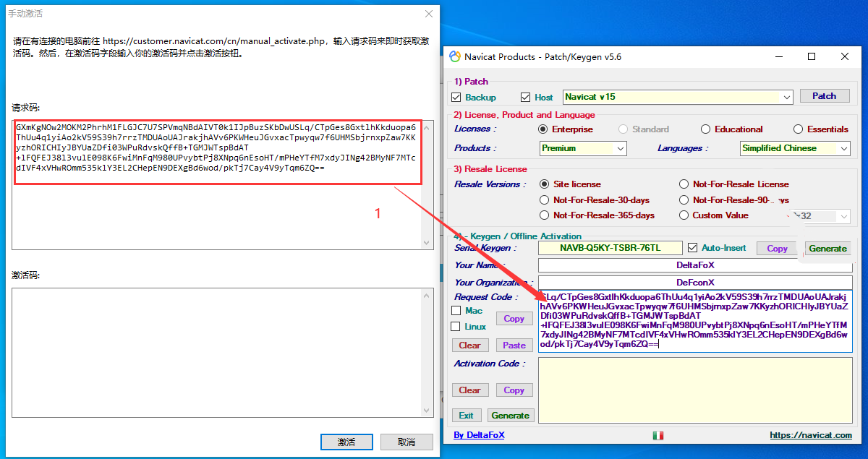Click the Navicat logo icon in keygen title bar
Viewport: 868px width, 459px height.
(x=455, y=57)
